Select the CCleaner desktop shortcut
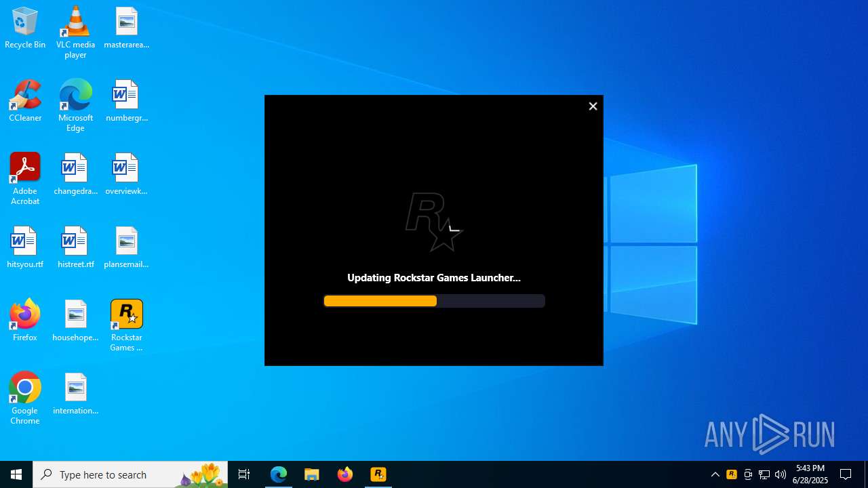 click(25, 102)
